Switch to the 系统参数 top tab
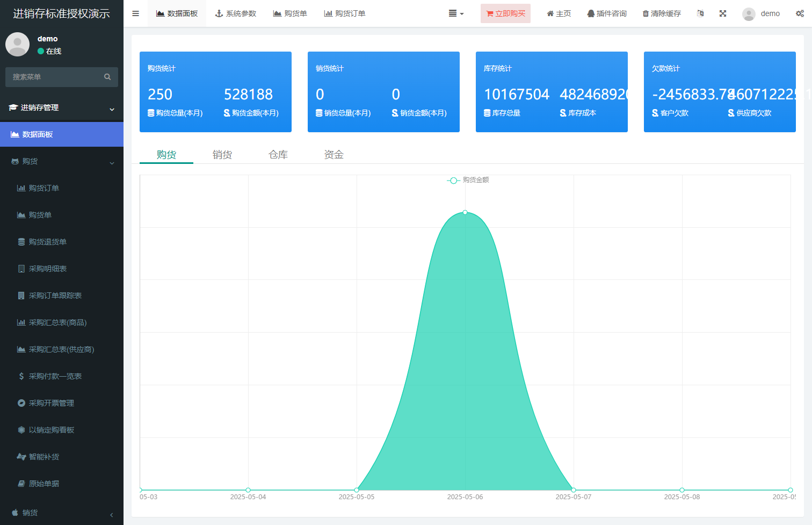The image size is (812, 525). click(236, 13)
